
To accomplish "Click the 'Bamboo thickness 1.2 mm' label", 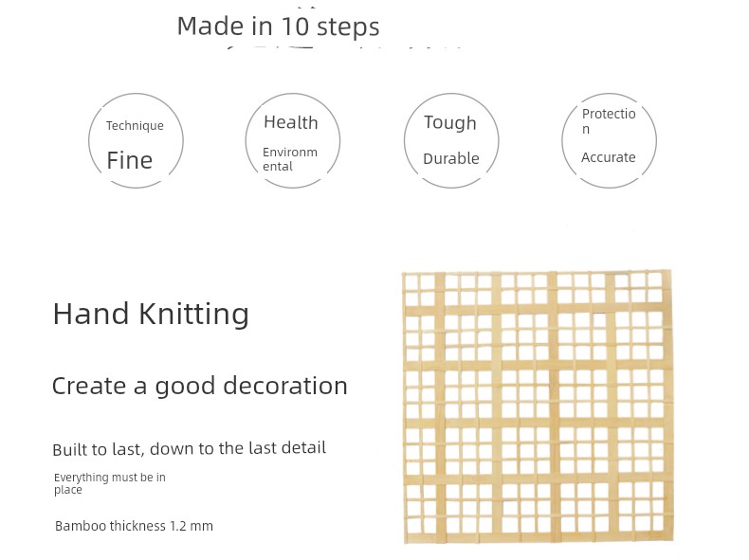I will point(134,526).
